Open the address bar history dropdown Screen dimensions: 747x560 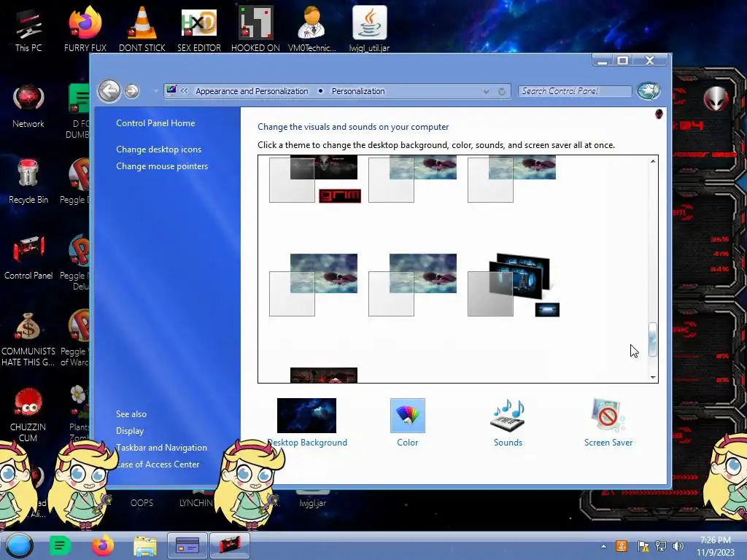coord(485,91)
